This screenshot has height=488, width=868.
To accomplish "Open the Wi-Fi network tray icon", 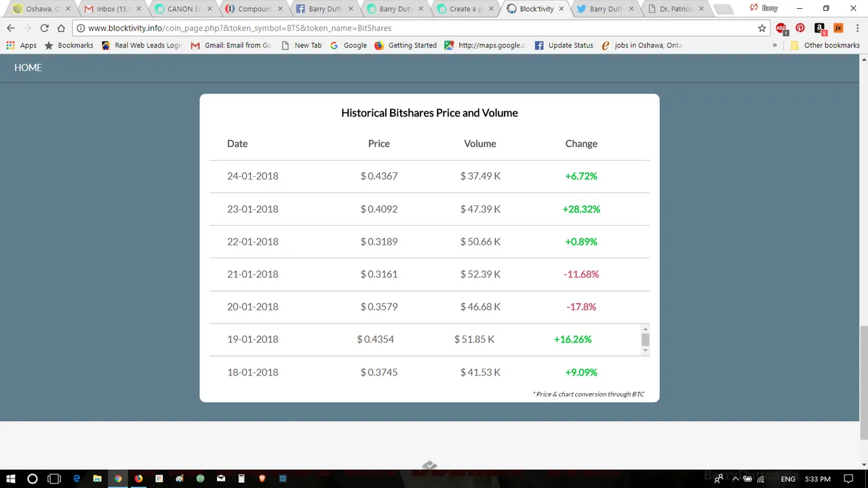I will click(761, 479).
